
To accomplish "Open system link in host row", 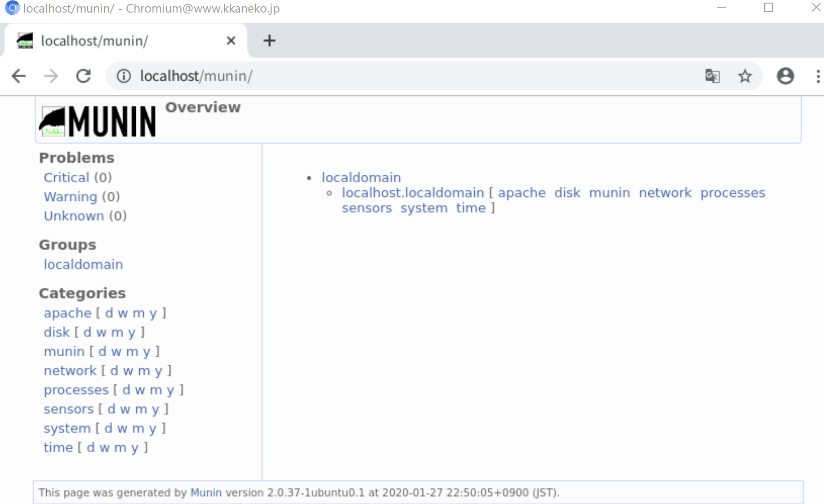I will pos(424,208).
